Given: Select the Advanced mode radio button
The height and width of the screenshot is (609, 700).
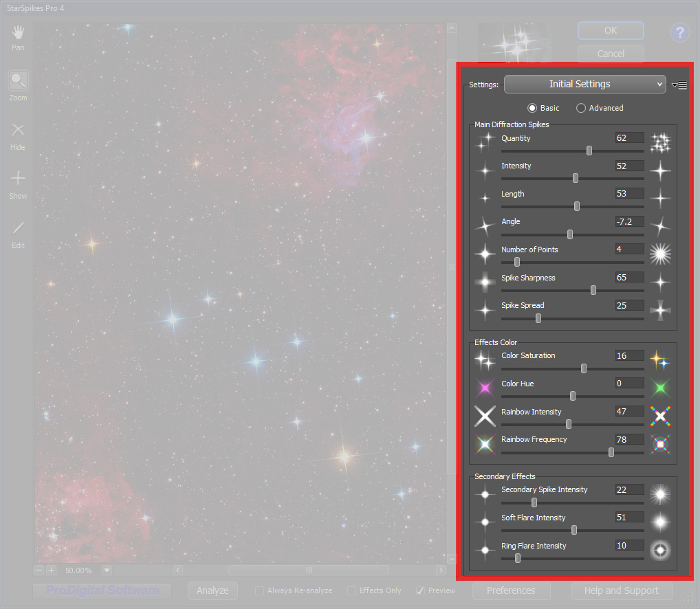Looking at the screenshot, I should [581, 108].
